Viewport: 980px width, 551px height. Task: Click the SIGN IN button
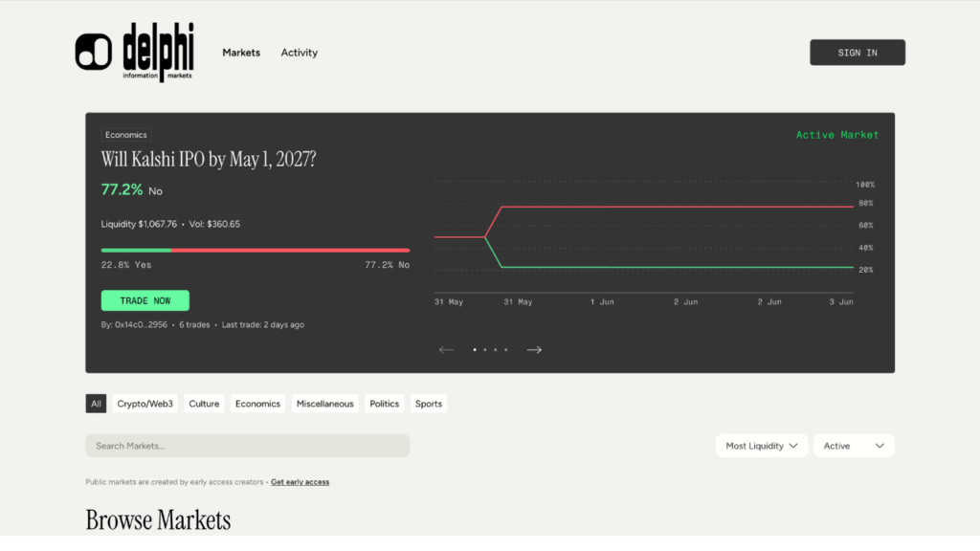tap(857, 53)
